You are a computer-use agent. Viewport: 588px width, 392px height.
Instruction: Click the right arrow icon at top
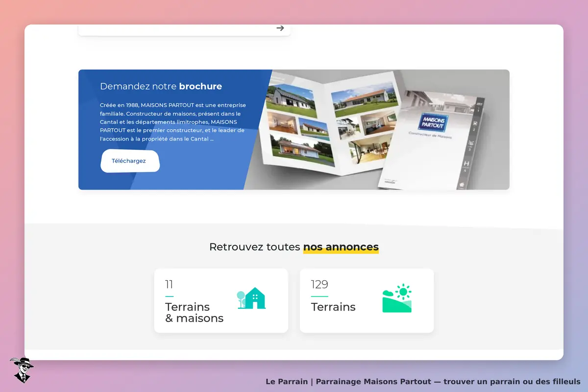(280, 28)
